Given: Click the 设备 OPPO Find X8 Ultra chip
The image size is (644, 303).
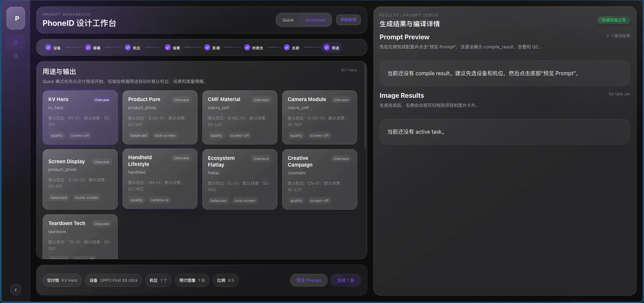Looking at the screenshot, I should coord(113,280).
